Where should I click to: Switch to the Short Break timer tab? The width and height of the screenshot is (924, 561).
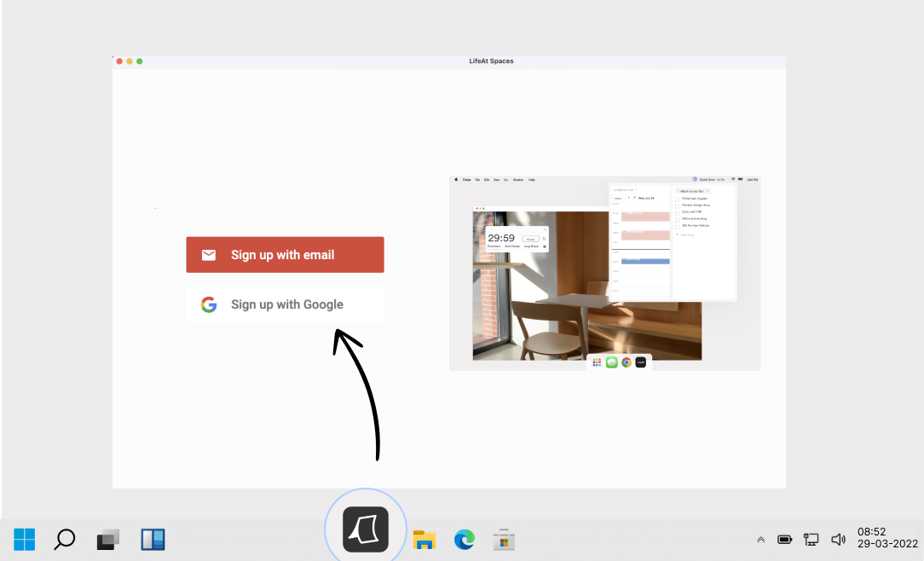pyautogui.click(x=512, y=246)
